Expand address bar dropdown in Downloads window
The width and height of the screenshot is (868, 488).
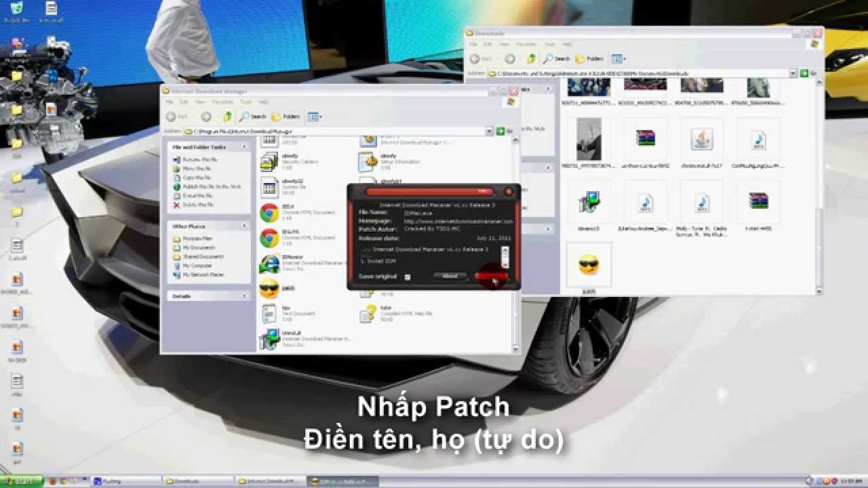click(793, 73)
